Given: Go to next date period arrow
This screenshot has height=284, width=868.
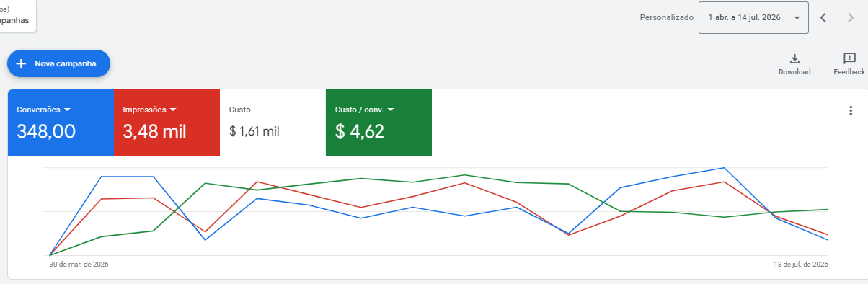Looking at the screenshot, I should [x=851, y=18].
